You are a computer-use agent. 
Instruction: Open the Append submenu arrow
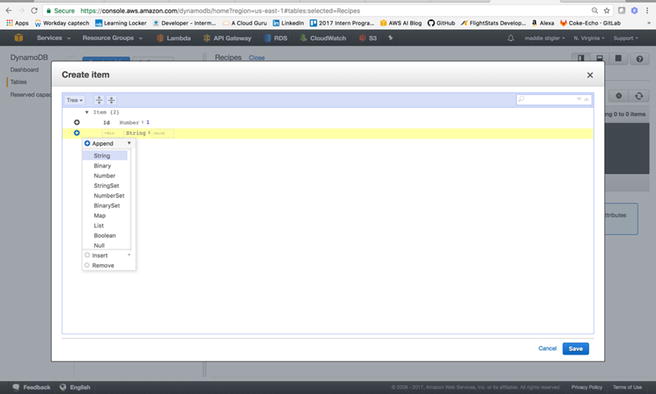coord(129,143)
